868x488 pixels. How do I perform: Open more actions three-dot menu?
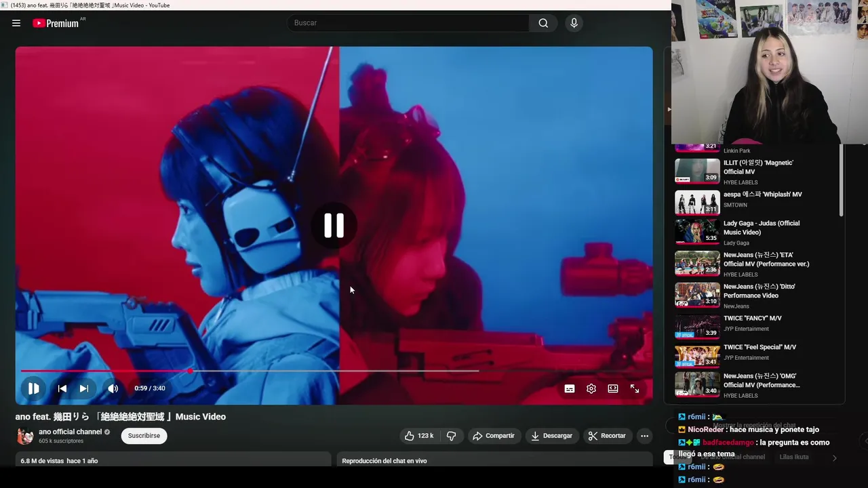point(644,436)
